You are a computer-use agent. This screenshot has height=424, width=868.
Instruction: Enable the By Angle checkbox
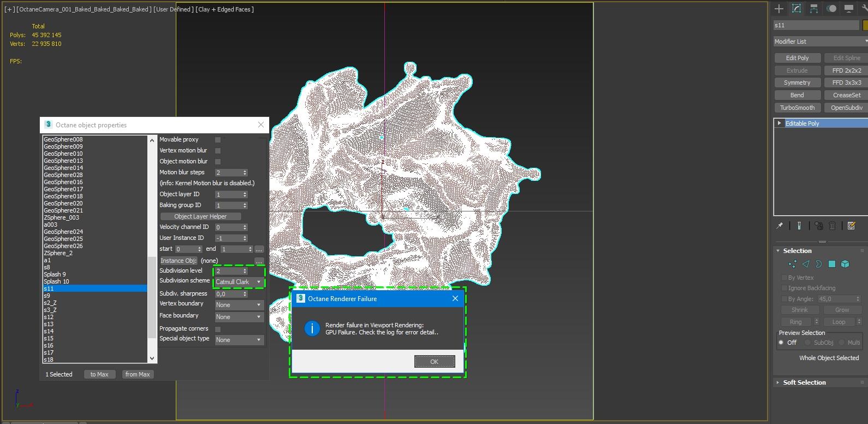click(784, 299)
